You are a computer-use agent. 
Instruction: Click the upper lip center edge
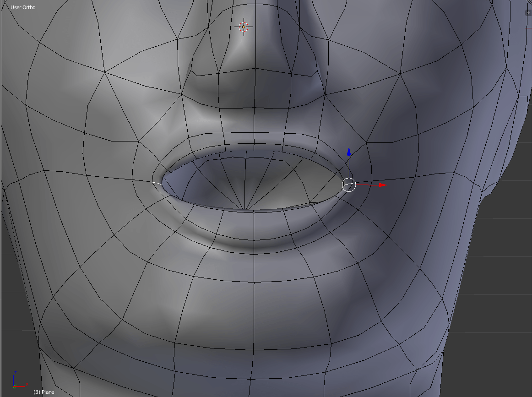(253, 137)
